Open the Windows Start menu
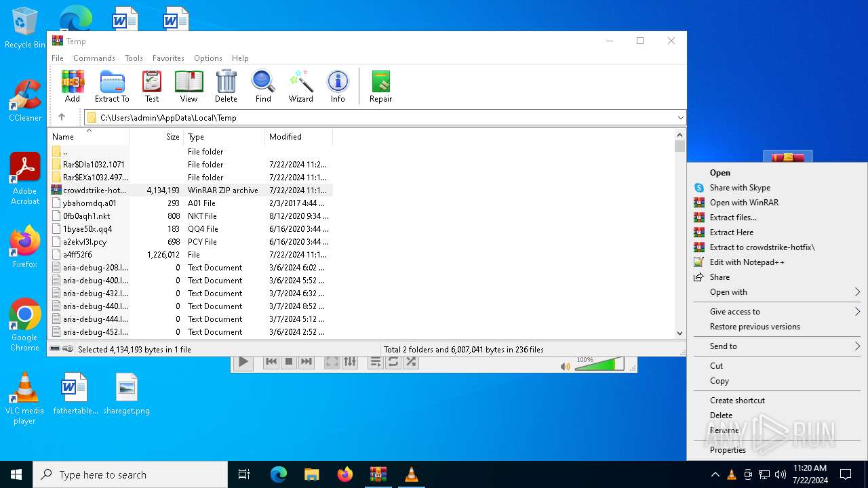 click(x=16, y=474)
